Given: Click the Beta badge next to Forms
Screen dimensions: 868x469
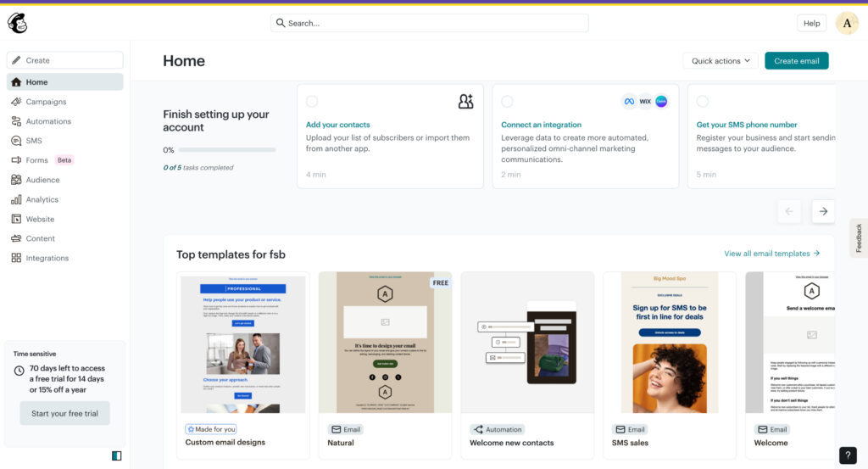Looking at the screenshot, I should point(64,160).
